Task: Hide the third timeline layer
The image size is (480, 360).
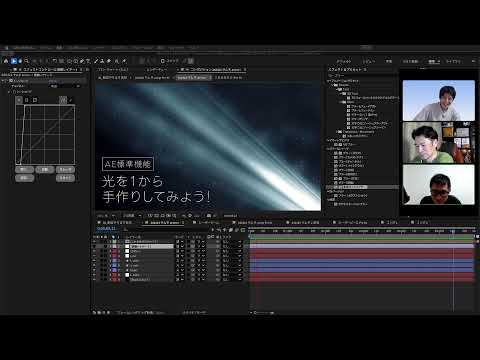Action: coord(94,251)
